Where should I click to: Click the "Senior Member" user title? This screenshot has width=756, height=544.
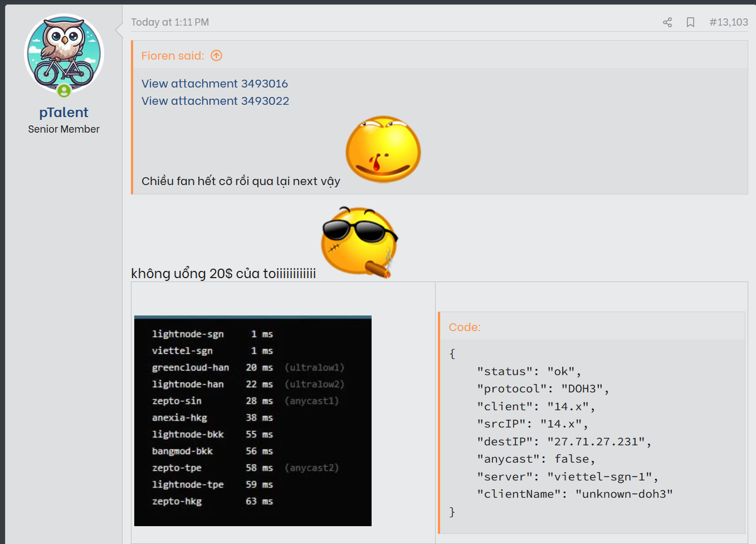pyautogui.click(x=64, y=129)
